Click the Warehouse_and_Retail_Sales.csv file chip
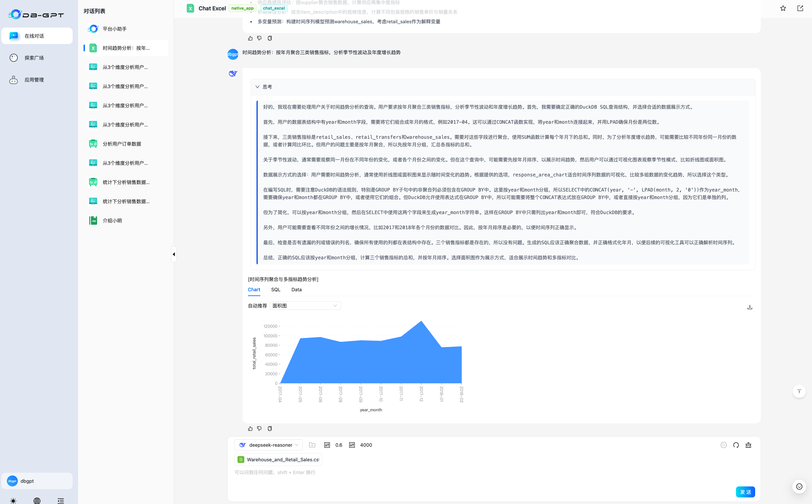Viewport: 812px width, 504px height. click(x=278, y=459)
